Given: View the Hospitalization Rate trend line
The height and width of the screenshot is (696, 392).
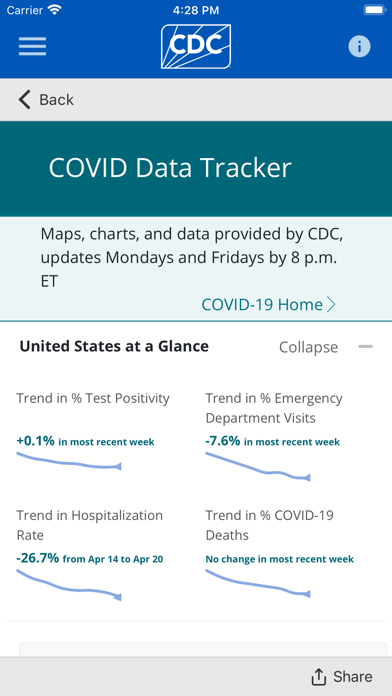Looking at the screenshot, I should [69, 585].
